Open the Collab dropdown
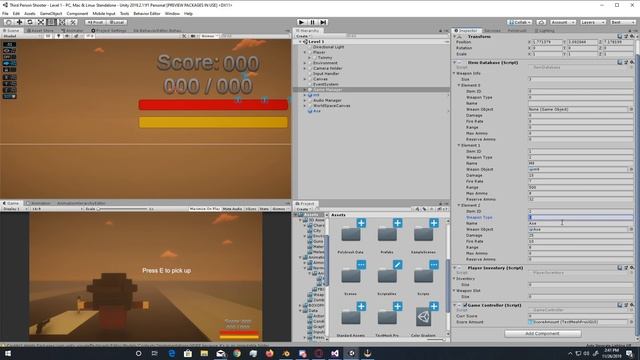Viewport: 640px width, 360px height. (x=520, y=22)
